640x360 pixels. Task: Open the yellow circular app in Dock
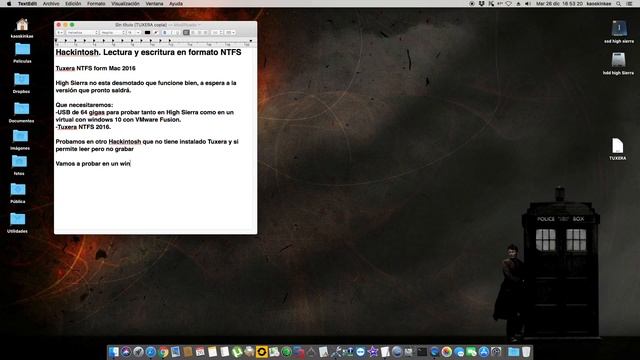click(262, 352)
